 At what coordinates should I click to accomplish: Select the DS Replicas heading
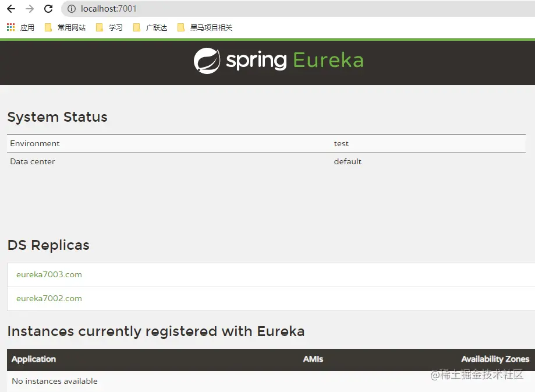[48, 245]
